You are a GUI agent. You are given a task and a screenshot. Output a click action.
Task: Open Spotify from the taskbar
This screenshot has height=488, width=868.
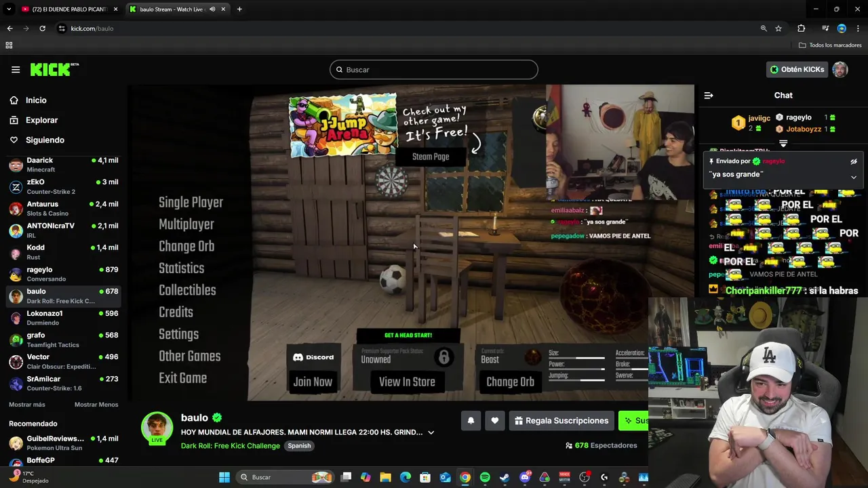[x=485, y=477]
